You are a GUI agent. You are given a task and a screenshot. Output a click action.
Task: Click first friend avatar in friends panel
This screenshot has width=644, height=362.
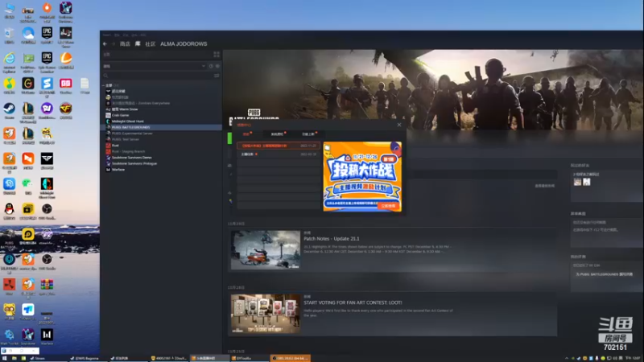point(577,182)
